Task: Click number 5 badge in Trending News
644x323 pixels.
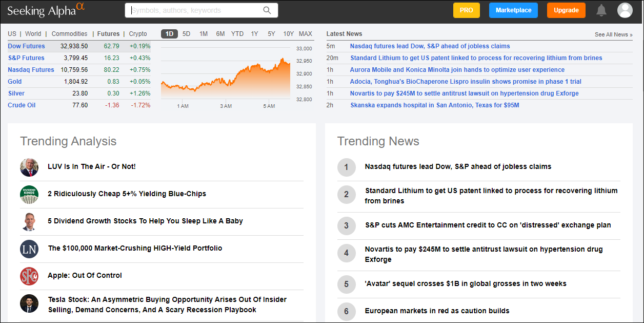Action: (x=346, y=284)
